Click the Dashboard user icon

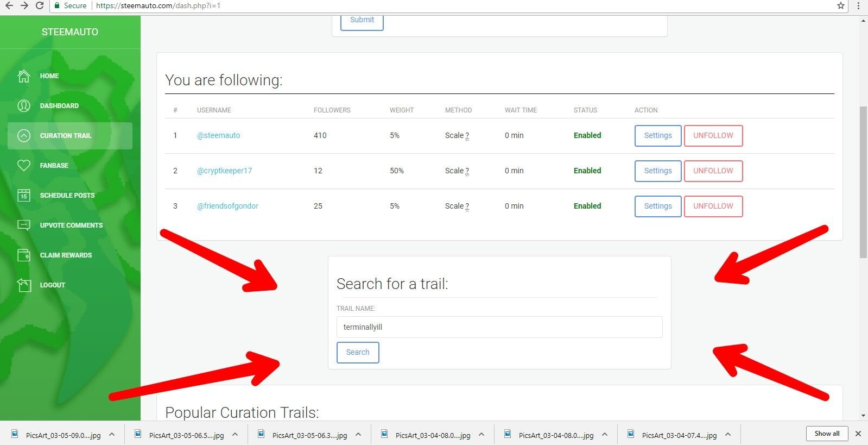(24, 106)
